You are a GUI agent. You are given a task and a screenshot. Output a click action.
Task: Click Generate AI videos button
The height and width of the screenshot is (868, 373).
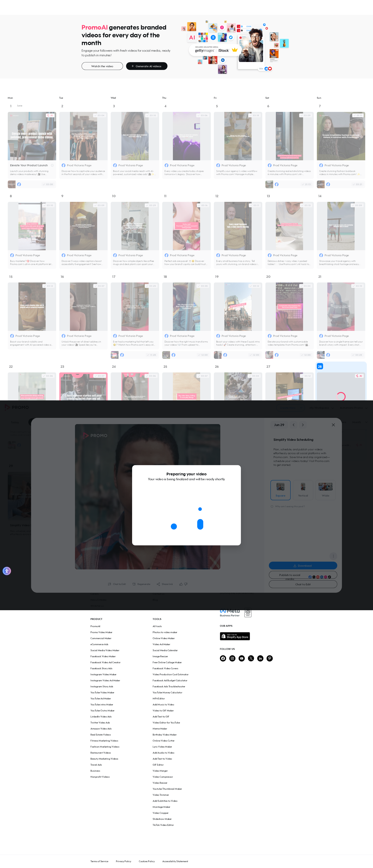(x=146, y=66)
